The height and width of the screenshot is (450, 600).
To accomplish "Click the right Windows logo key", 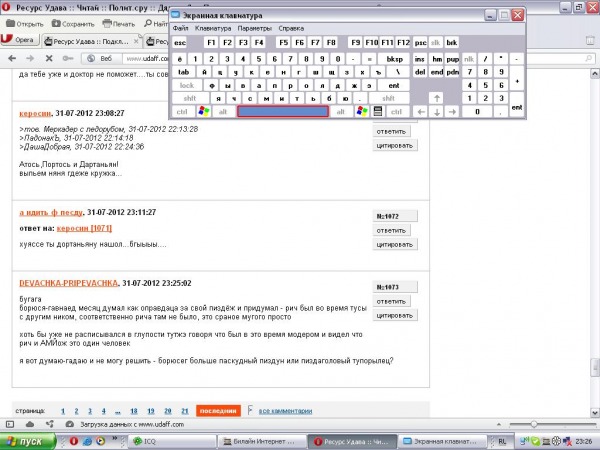I will 362,112.
